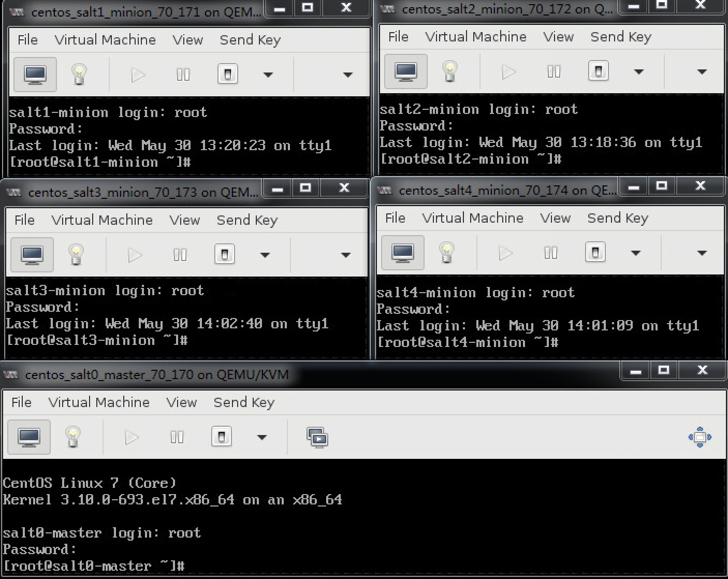The height and width of the screenshot is (579, 728).
Task: Close the centos_salt1_minion window
Action: point(346,8)
